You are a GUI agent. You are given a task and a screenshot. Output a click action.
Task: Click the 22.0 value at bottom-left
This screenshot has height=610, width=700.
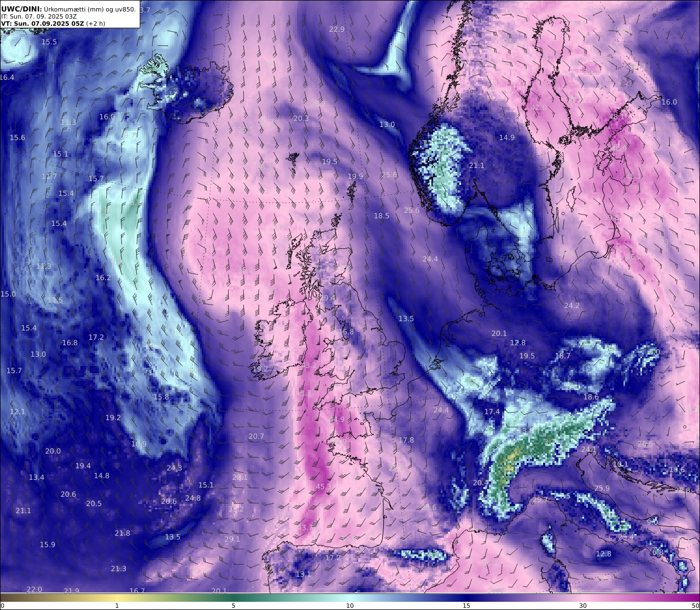(x=34, y=589)
